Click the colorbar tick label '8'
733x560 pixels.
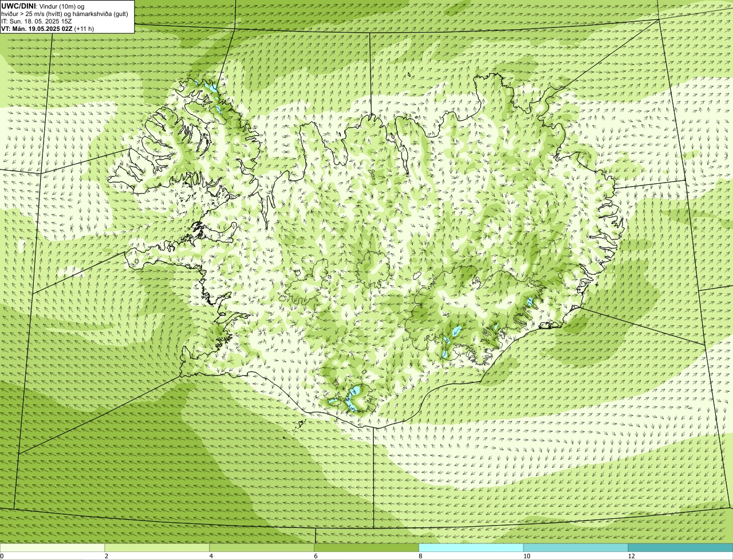pos(420,556)
